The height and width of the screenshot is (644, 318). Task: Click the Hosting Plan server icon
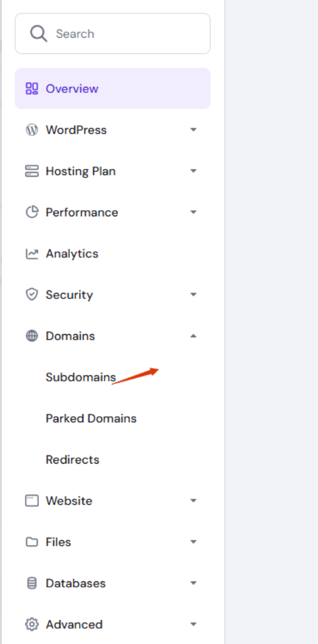[x=32, y=171]
